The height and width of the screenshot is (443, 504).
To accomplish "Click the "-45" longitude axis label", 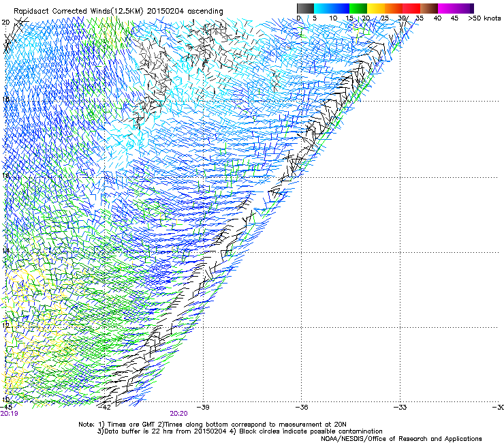I will [x=6, y=408].
